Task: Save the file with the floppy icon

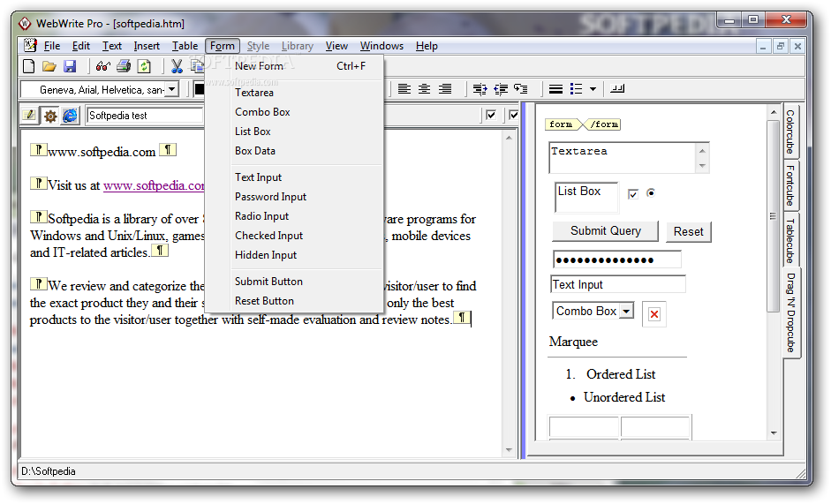Action: [70, 66]
